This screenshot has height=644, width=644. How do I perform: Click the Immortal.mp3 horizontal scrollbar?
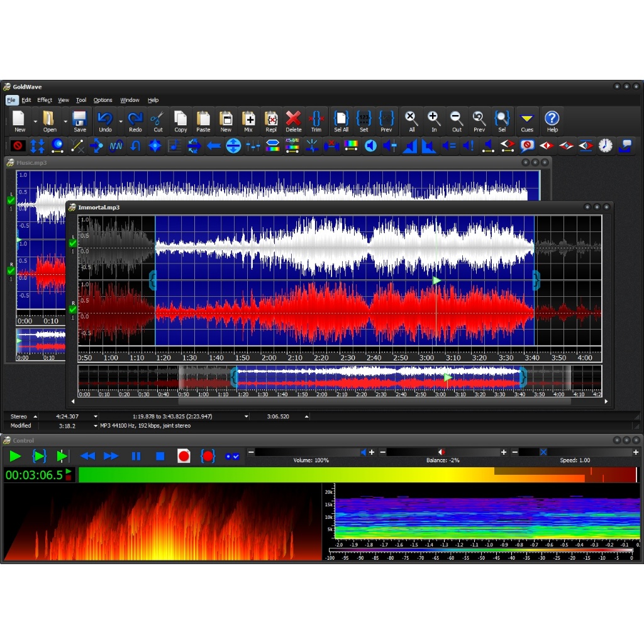point(340,401)
